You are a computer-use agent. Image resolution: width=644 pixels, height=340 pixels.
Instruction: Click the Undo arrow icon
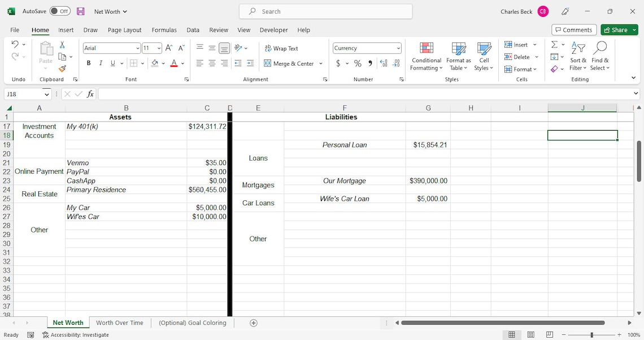pos(15,44)
